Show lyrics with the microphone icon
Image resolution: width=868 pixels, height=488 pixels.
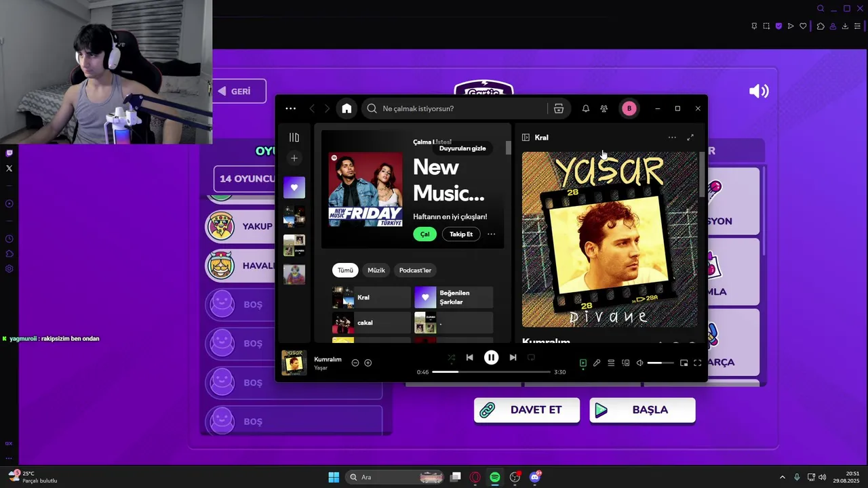tap(597, 363)
